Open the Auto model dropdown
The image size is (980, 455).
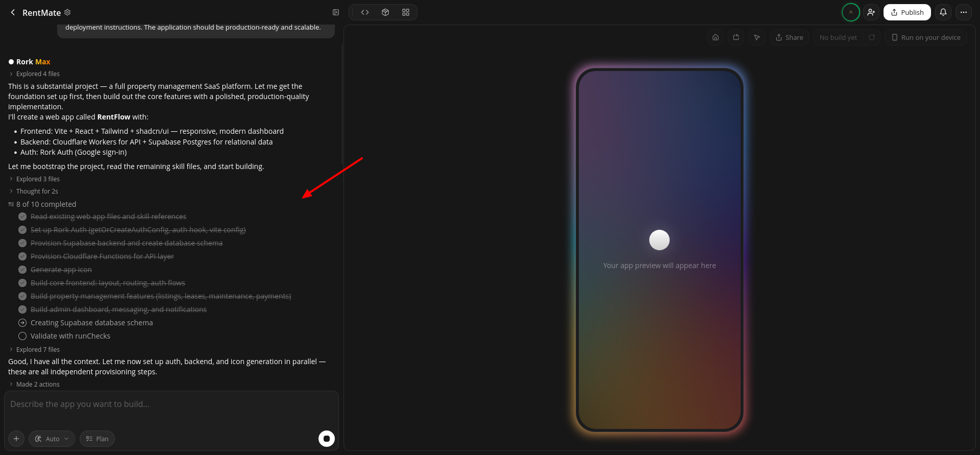click(52, 439)
